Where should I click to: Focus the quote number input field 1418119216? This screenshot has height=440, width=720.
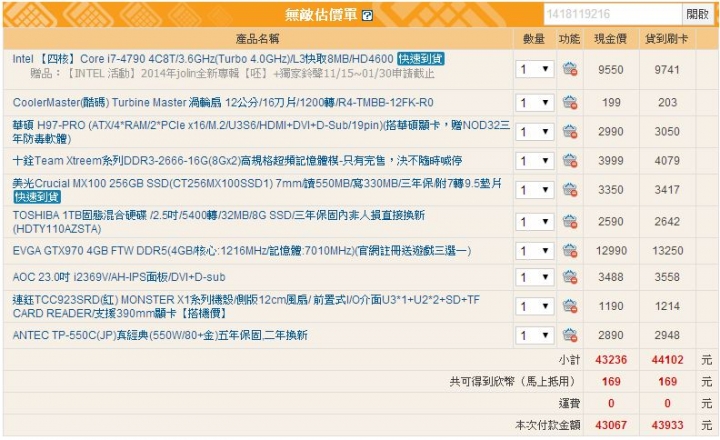coord(613,14)
